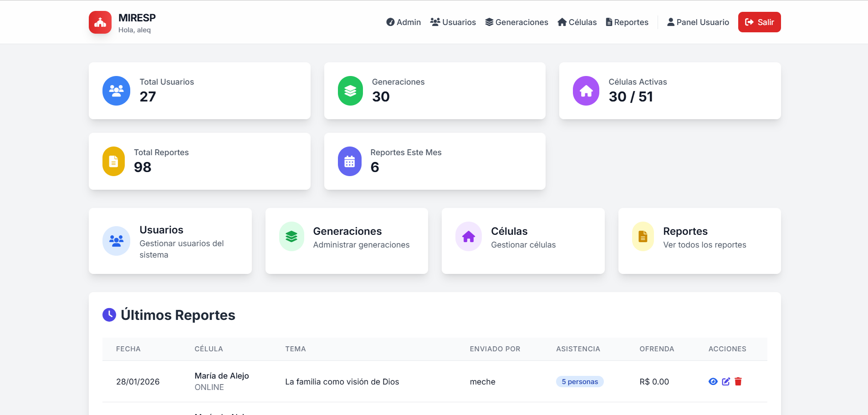Delete the report using the red trash icon

pos(738,382)
